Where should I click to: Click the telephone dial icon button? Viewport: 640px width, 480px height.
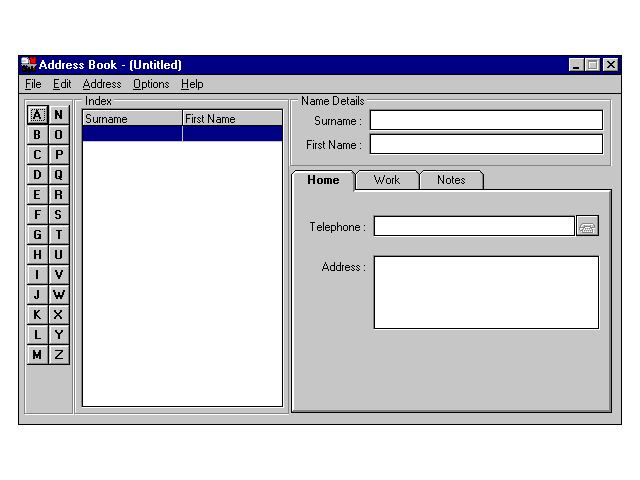[x=587, y=226]
